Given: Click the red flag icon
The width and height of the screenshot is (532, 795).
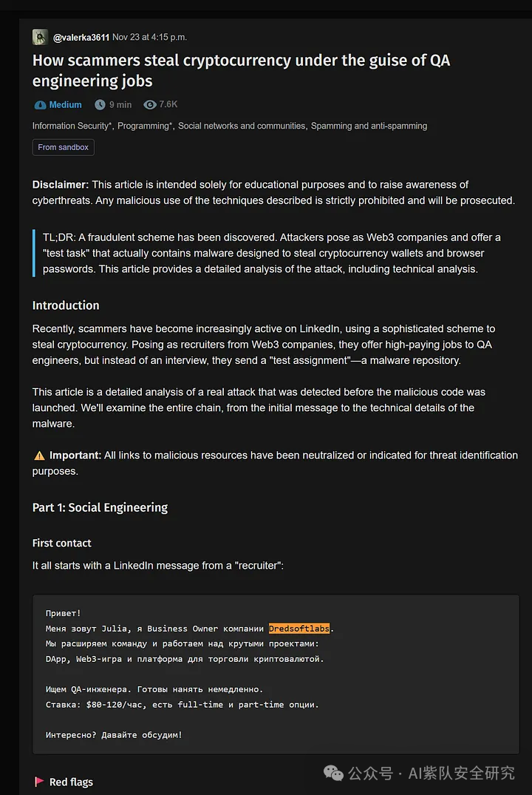Looking at the screenshot, I should pyautogui.click(x=38, y=782).
